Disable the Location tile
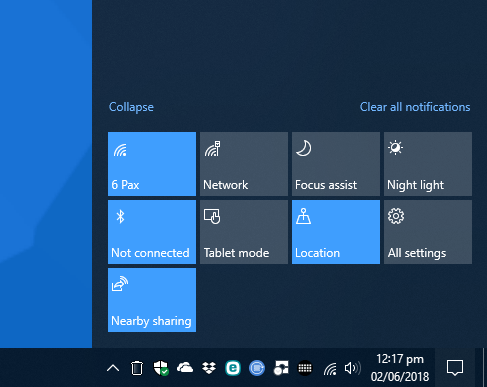This screenshot has height=387, width=487. pos(336,232)
